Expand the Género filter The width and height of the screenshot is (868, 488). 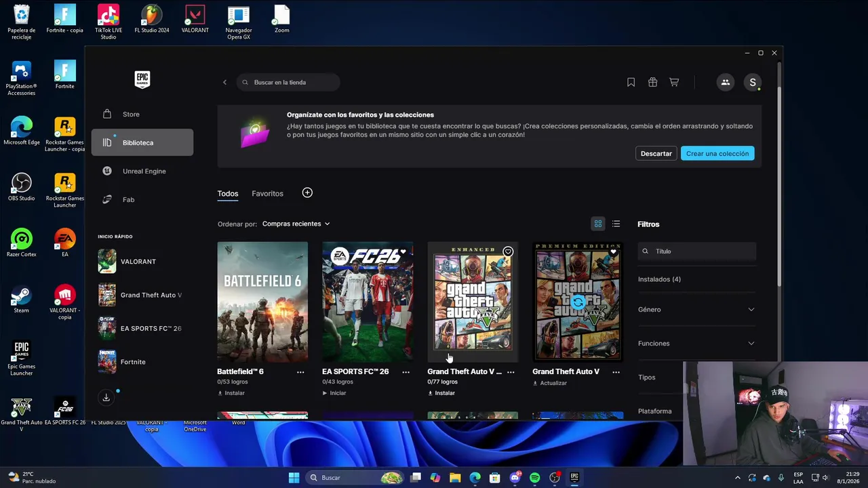point(696,309)
